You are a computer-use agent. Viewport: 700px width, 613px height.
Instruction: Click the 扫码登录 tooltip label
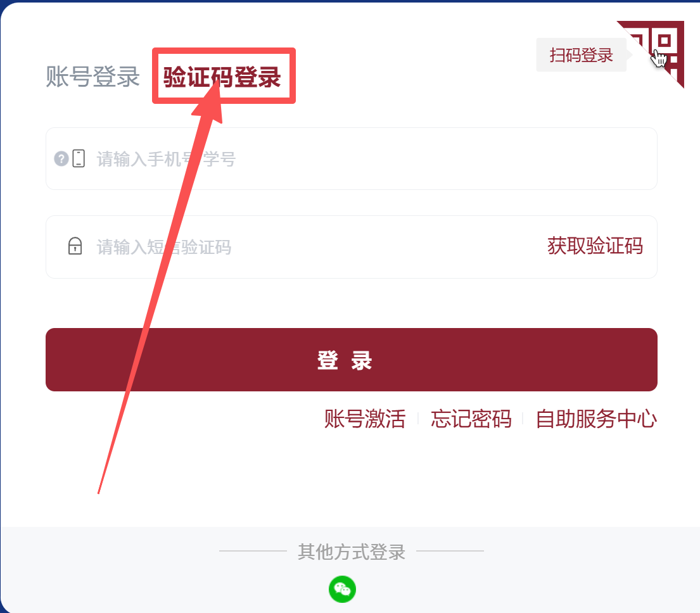(x=582, y=55)
